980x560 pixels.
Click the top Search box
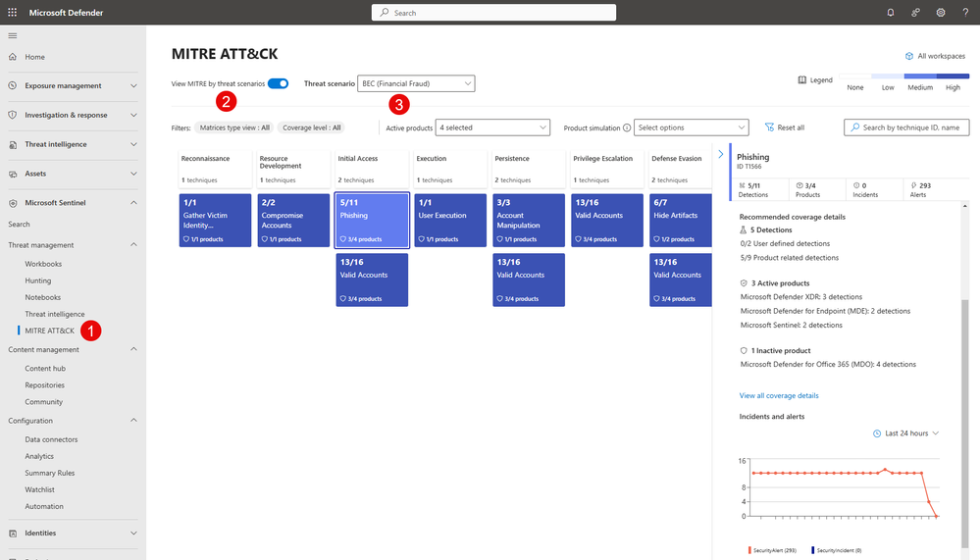click(x=493, y=13)
